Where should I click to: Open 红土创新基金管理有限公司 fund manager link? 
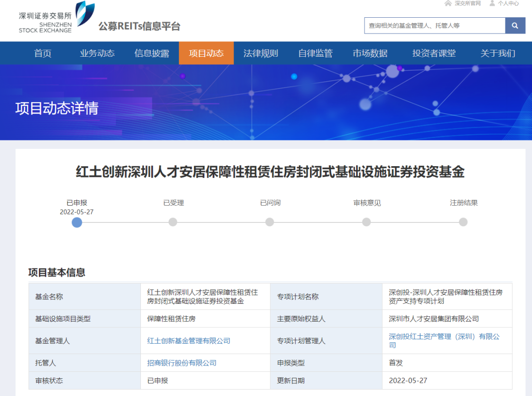click(189, 341)
